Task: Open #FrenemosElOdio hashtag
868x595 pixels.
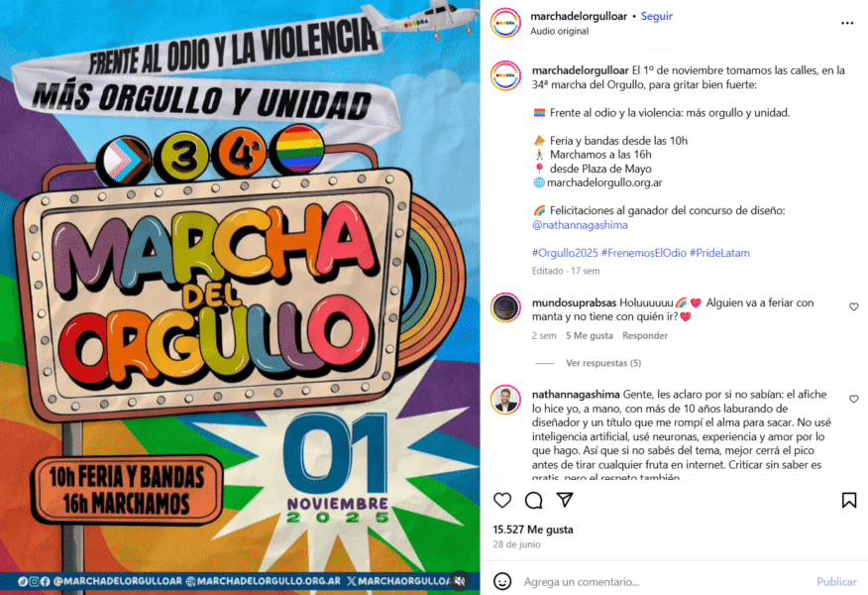Action: click(644, 253)
